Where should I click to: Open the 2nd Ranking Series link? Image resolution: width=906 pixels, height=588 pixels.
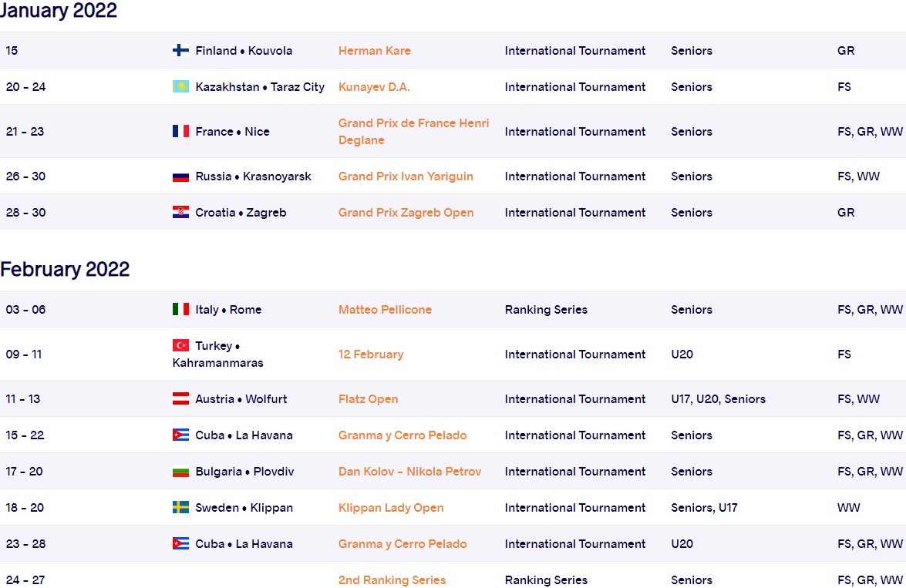(392, 580)
